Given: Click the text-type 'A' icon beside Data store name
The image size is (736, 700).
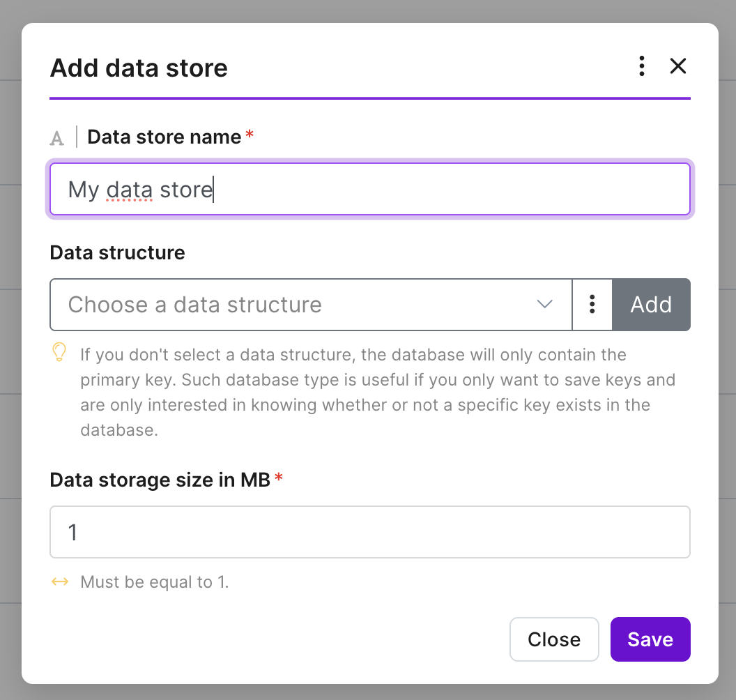Looking at the screenshot, I should (x=56, y=138).
